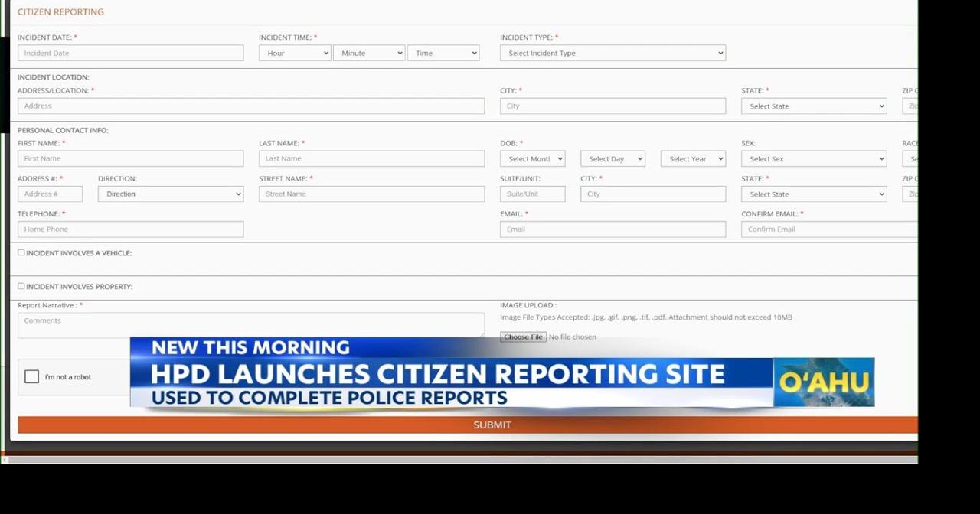
Task: Click the horizontal scrollbar at page bottom
Action: pos(462,460)
